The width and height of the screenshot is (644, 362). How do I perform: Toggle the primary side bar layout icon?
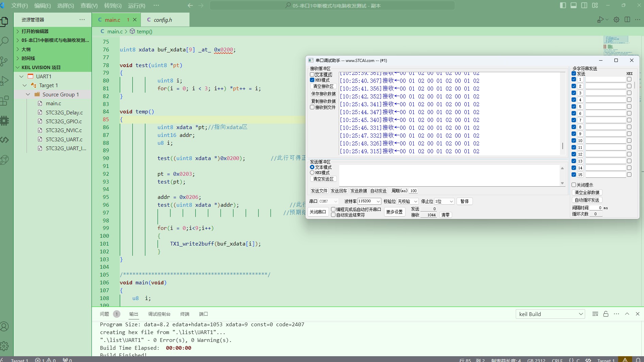pos(563,5)
